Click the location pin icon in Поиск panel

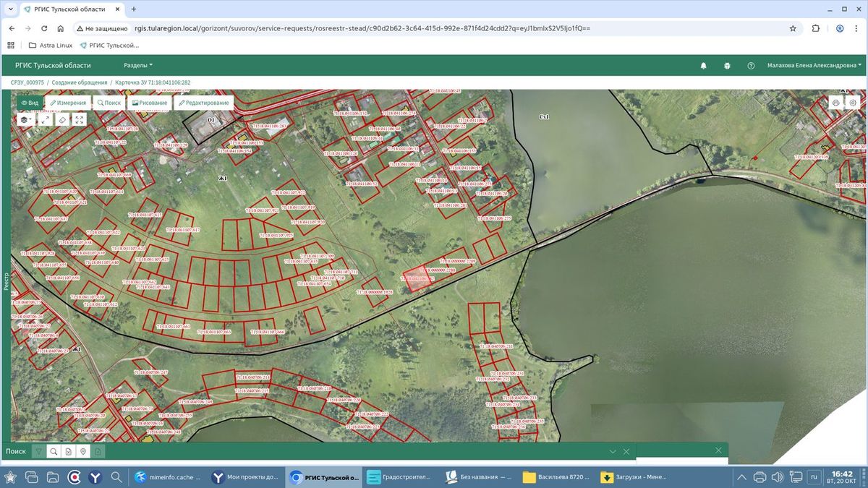[83, 451]
